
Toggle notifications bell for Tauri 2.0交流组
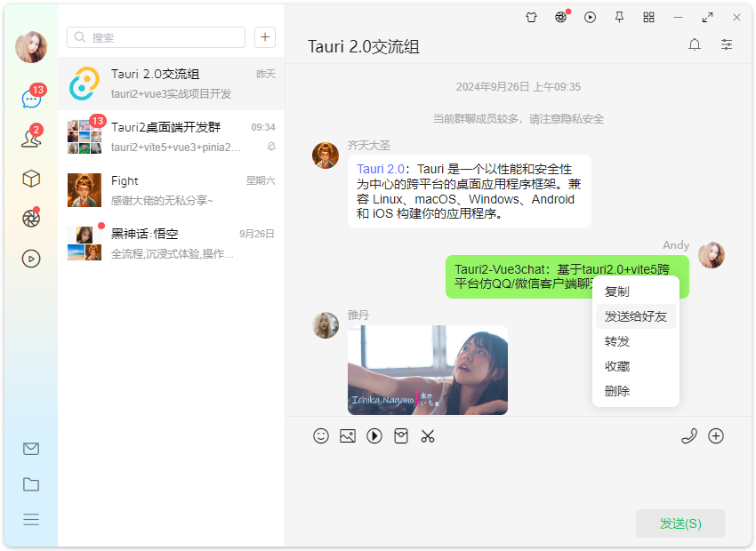(x=695, y=44)
